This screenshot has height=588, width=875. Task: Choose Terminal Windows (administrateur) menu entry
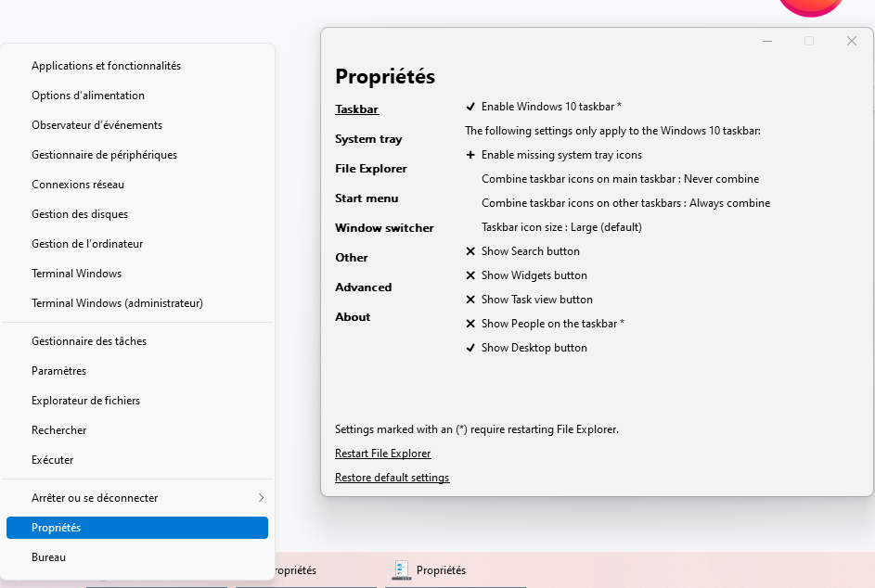[x=117, y=303]
